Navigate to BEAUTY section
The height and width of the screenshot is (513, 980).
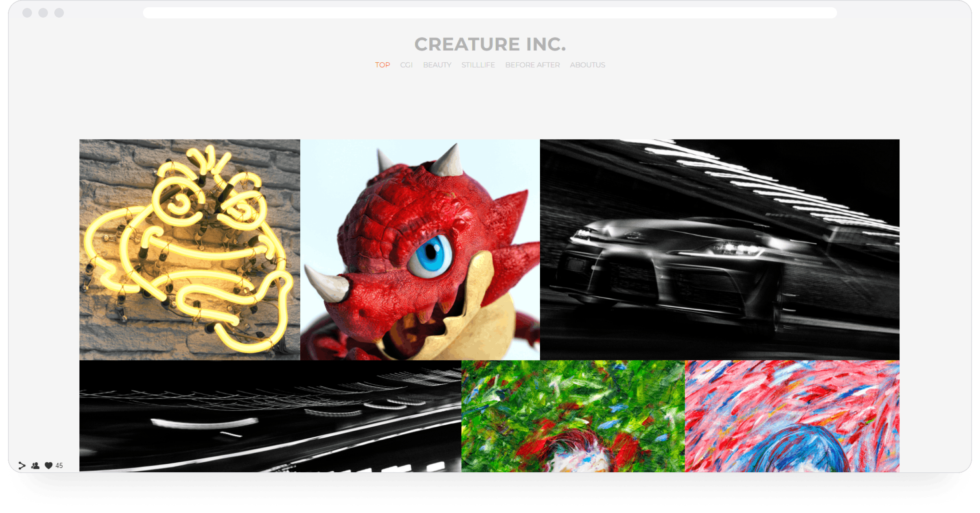point(434,65)
